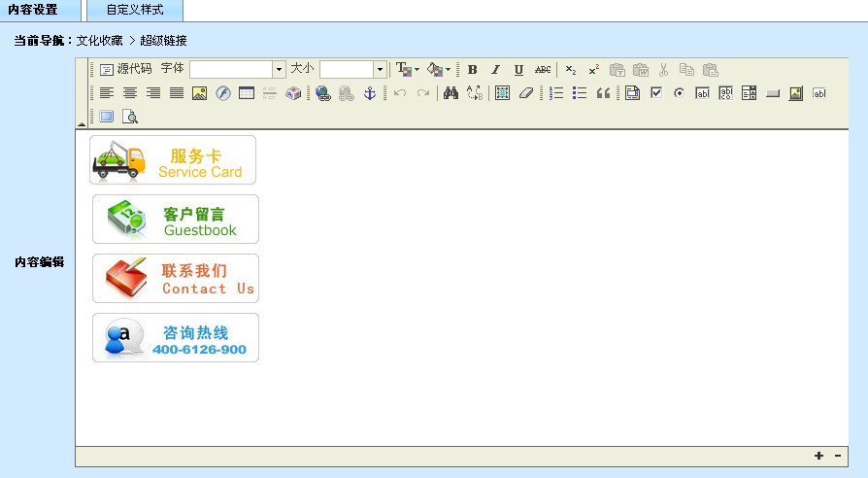
Task: Toggle underline formatting
Action: point(518,70)
